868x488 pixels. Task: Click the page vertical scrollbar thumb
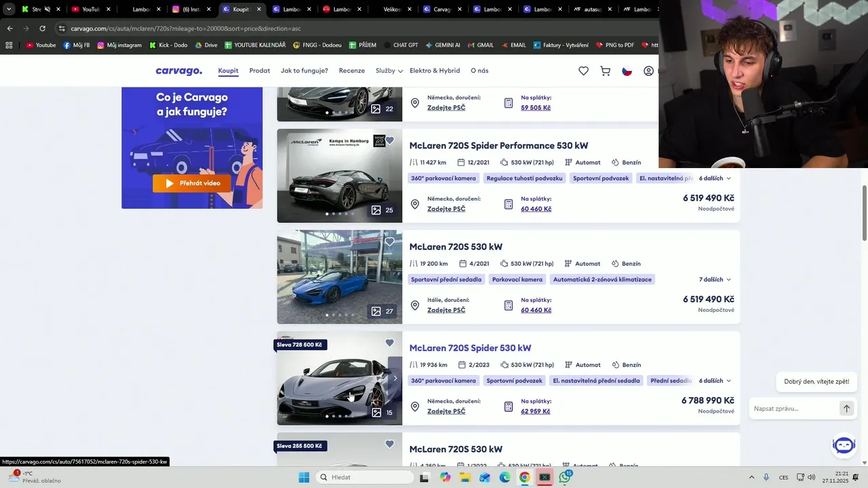tap(865, 213)
